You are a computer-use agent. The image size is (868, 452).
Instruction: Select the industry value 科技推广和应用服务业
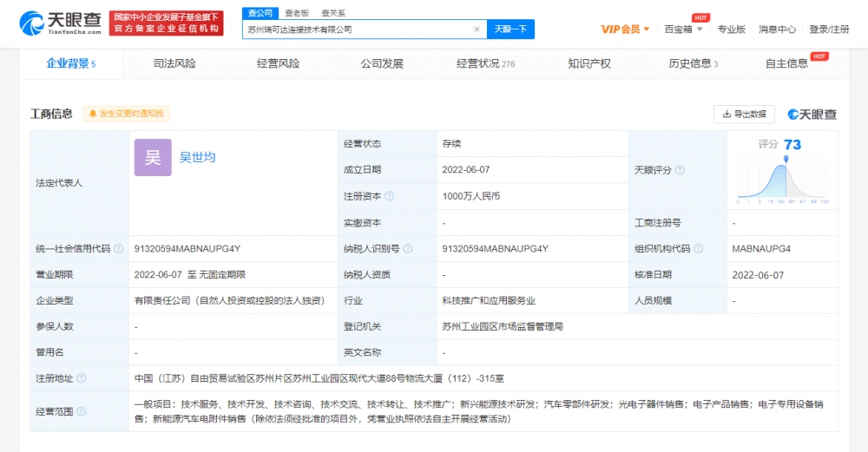[489, 301]
